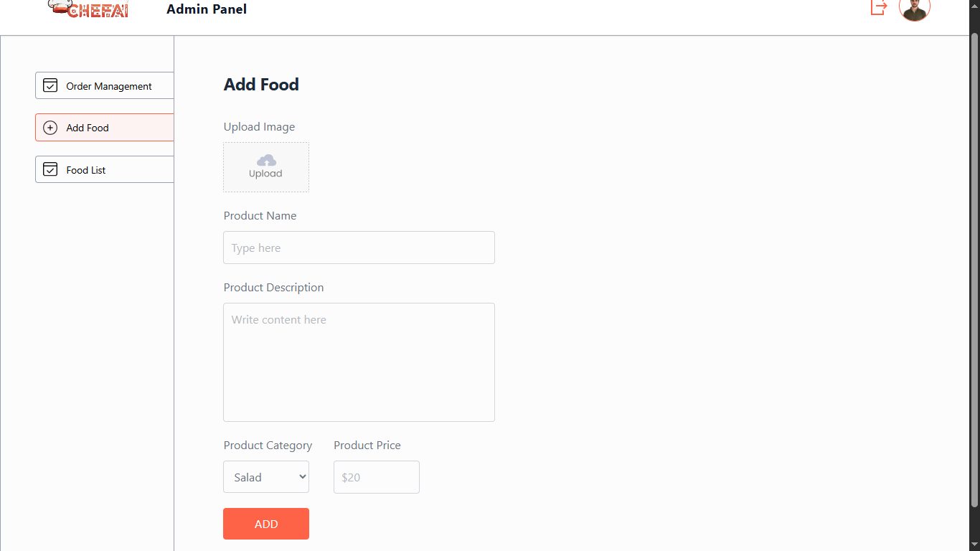Click the scrollbar down arrow
This screenshot has height=551, width=980.
click(x=974, y=545)
